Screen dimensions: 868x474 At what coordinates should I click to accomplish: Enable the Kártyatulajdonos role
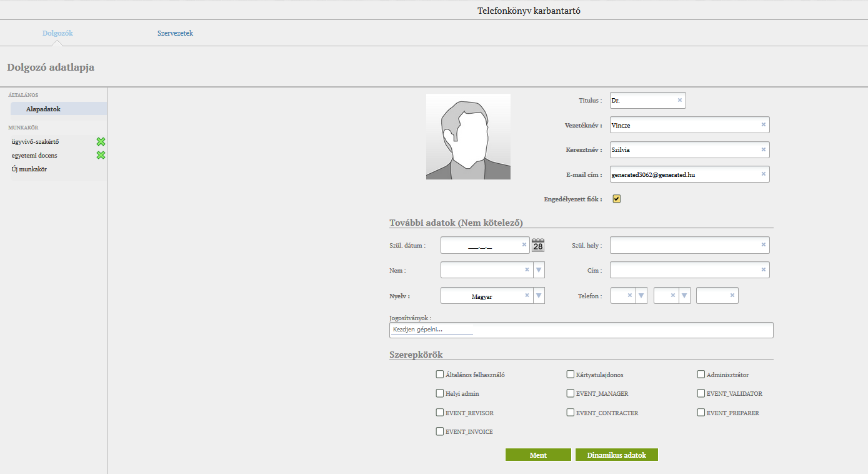[x=570, y=375]
